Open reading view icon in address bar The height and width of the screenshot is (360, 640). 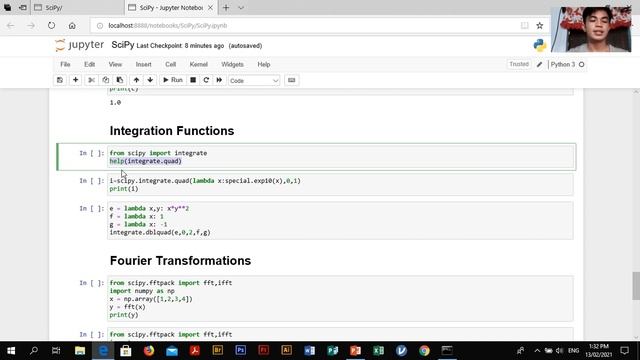coord(524,25)
